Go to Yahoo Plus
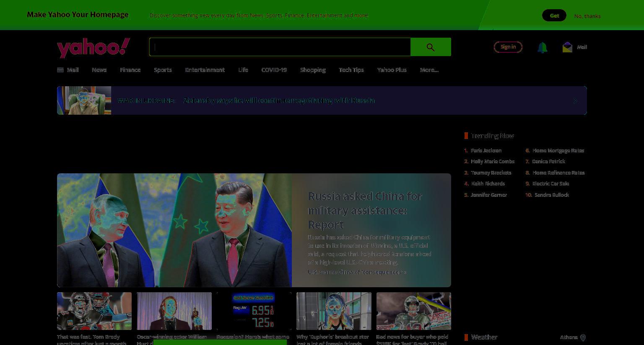644x345 pixels. pyautogui.click(x=392, y=70)
